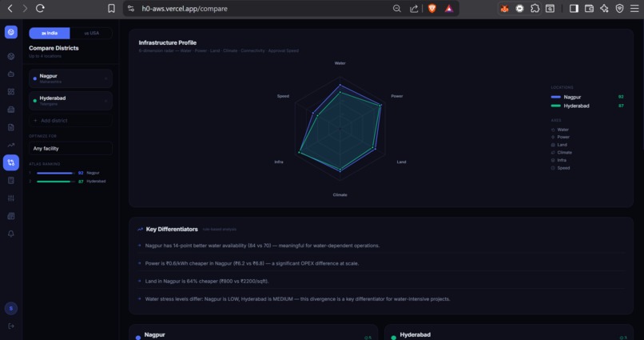Image resolution: width=644 pixels, height=340 pixels.
Task: Go back with browser back arrow
Action: click(x=10, y=8)
